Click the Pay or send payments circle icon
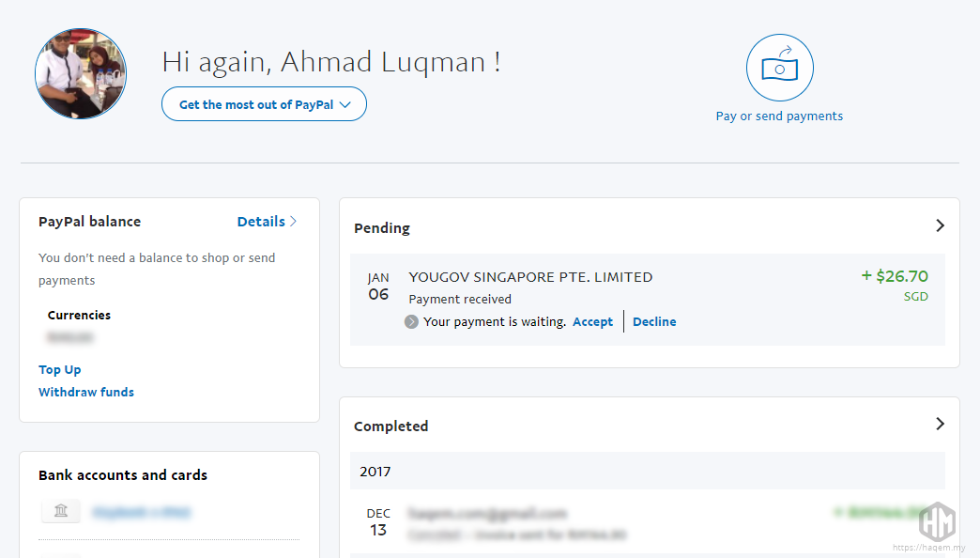The image size is (980, 558). coord(779,67)
